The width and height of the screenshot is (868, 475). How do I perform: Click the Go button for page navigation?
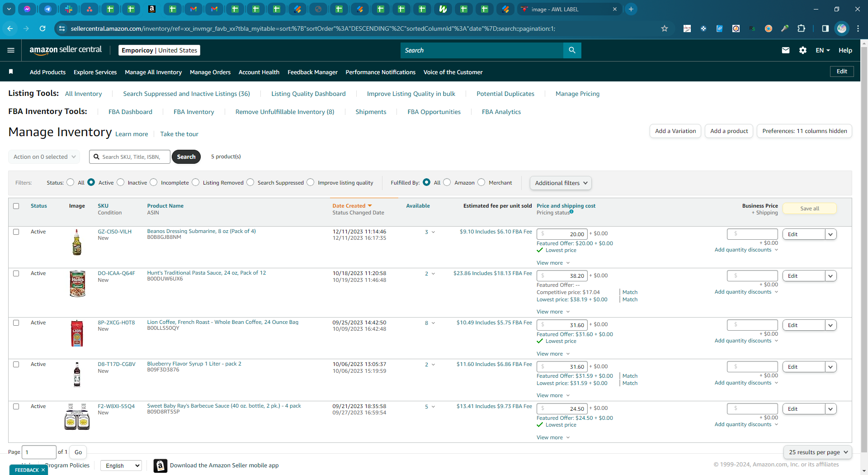[x=78, y=452]
